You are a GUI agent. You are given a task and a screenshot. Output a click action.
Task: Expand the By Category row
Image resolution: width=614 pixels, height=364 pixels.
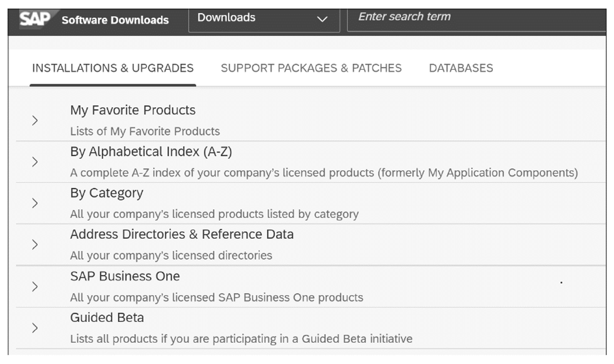[x=34, y=203]
